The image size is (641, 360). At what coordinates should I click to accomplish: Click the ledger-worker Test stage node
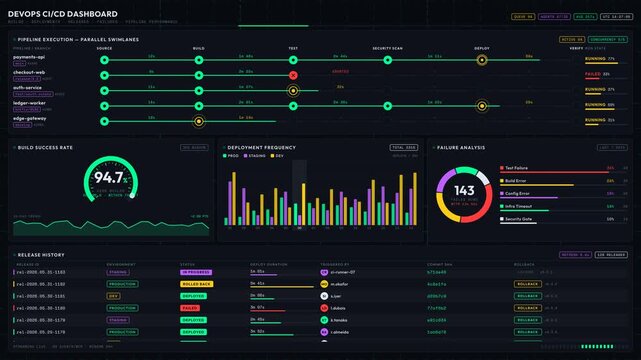[293, 106]
